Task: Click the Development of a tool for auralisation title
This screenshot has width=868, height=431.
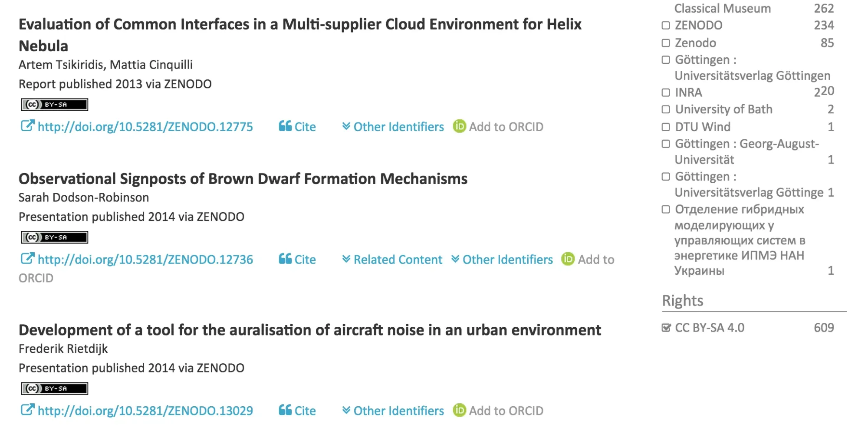Action: pos(309,330)
